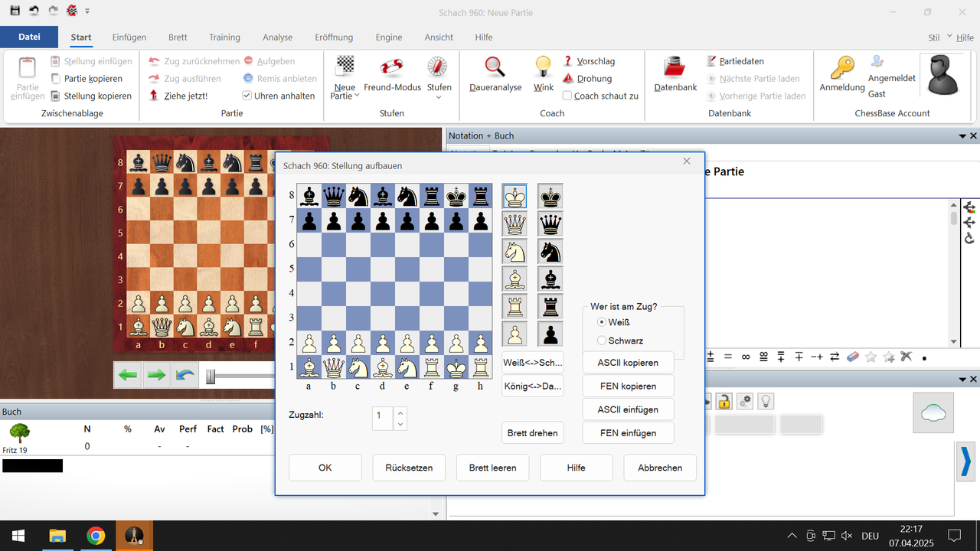Viewport: 980px width, 551px height.
Task: Click FEN kopieren button
Action: point(628,386)
